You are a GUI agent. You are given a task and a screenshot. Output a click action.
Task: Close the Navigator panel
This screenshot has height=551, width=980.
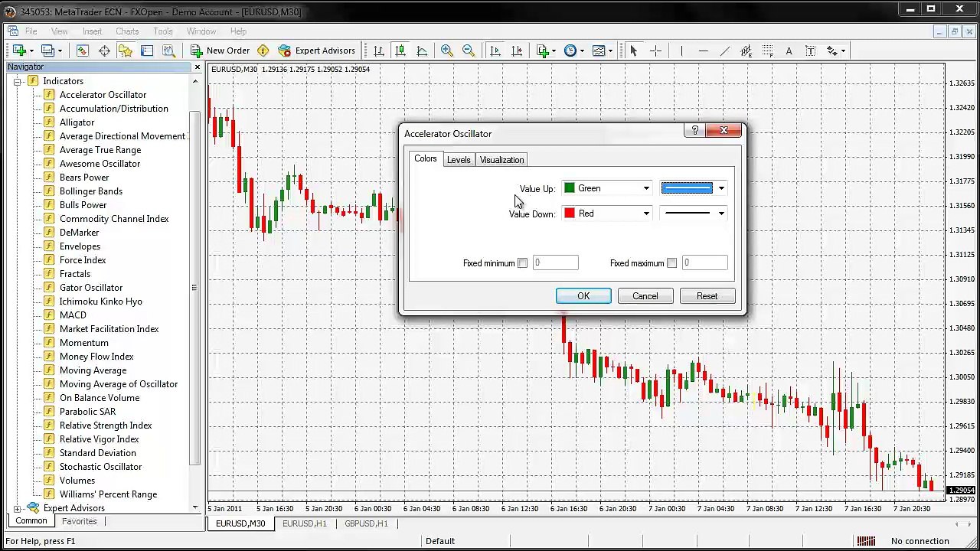click(x=197, y=67)
